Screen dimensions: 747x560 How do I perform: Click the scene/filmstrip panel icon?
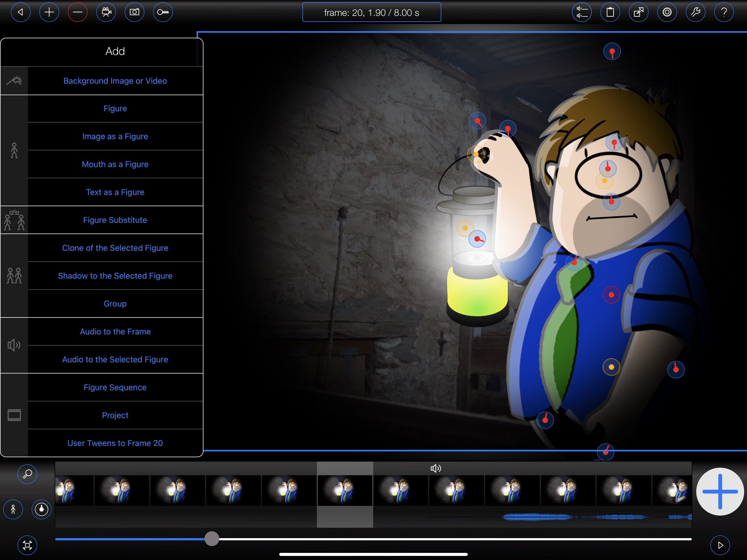[x=14, y=415]
